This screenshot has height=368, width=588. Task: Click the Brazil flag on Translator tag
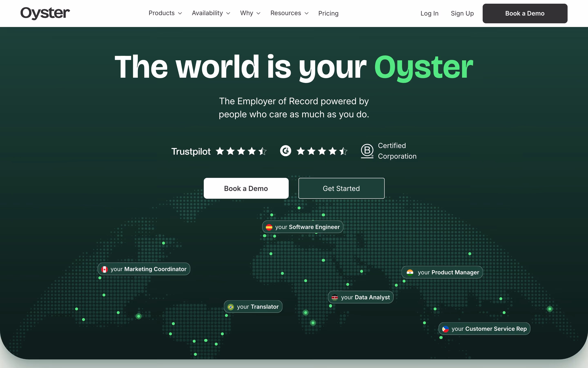(231, 307)
